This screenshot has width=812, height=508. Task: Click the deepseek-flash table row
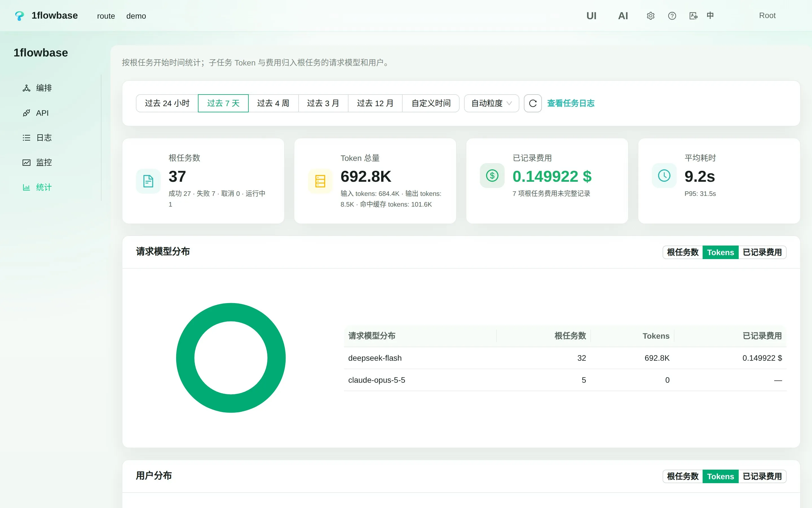(565, 358)
